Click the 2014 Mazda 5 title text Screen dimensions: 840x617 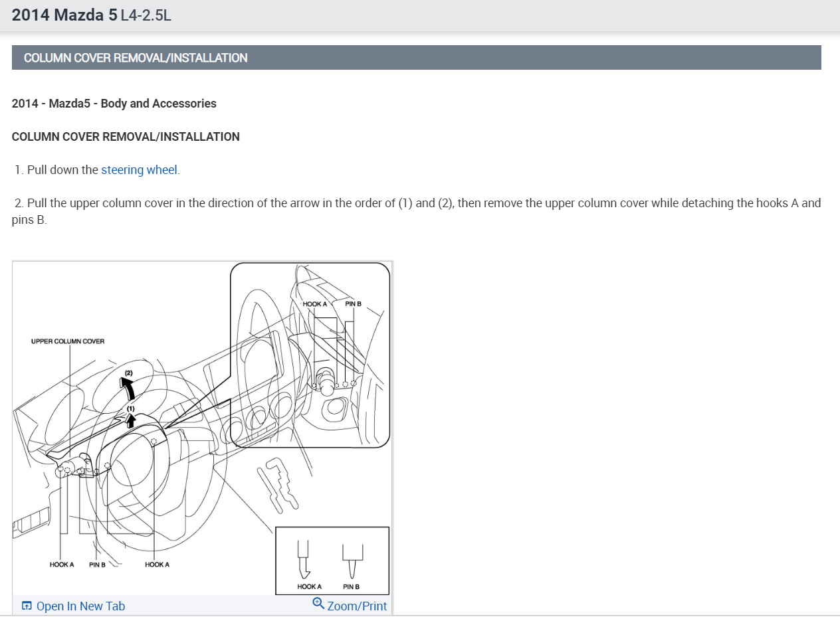[x=64, y=15]
